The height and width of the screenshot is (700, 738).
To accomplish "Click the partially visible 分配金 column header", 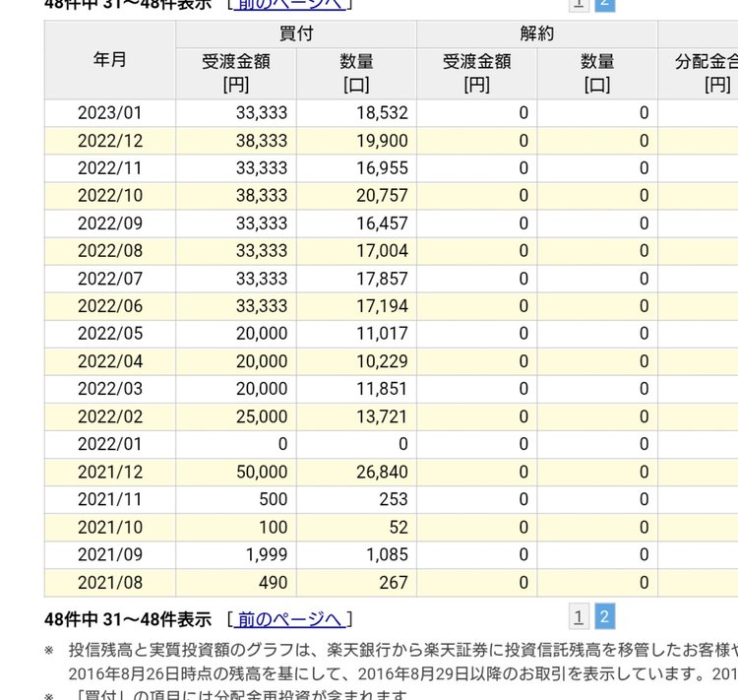I will click(x=701, y=73).
